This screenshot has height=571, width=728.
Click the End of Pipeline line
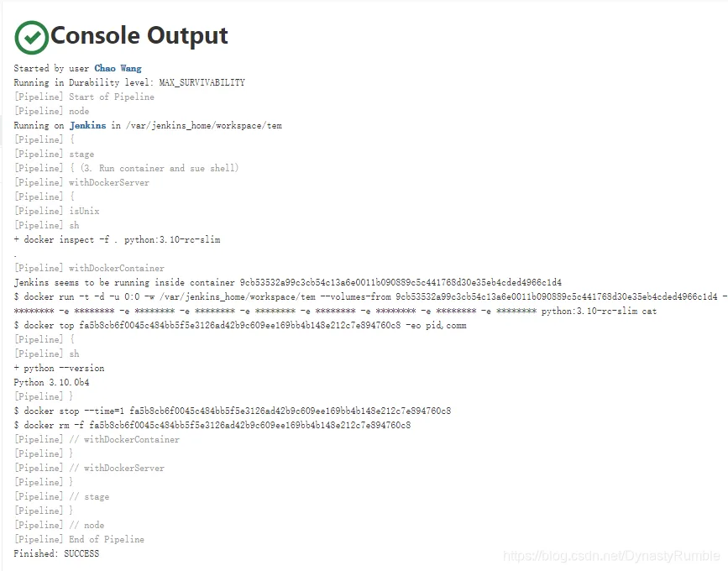click(79, 539)
